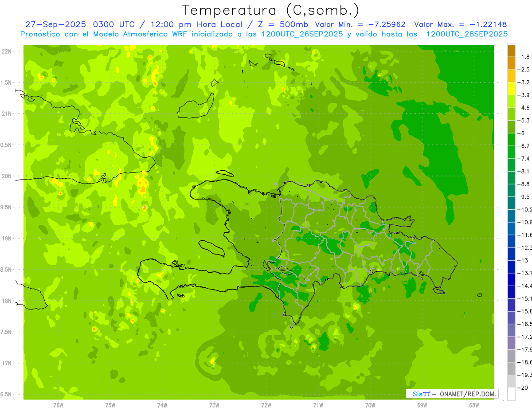Click the '19N' latitude label
The image size is (532, 411).
click(x=6, y=239)
